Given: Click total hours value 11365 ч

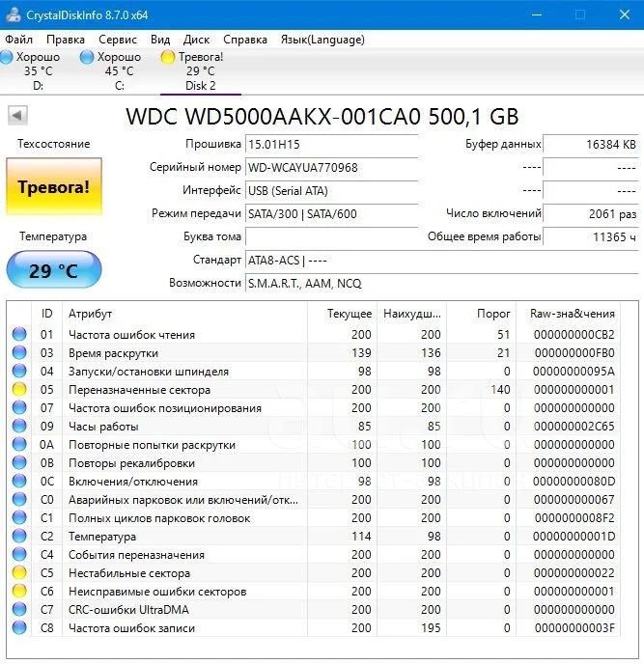Looking at the screenshot, I should (x=591, y=236).
